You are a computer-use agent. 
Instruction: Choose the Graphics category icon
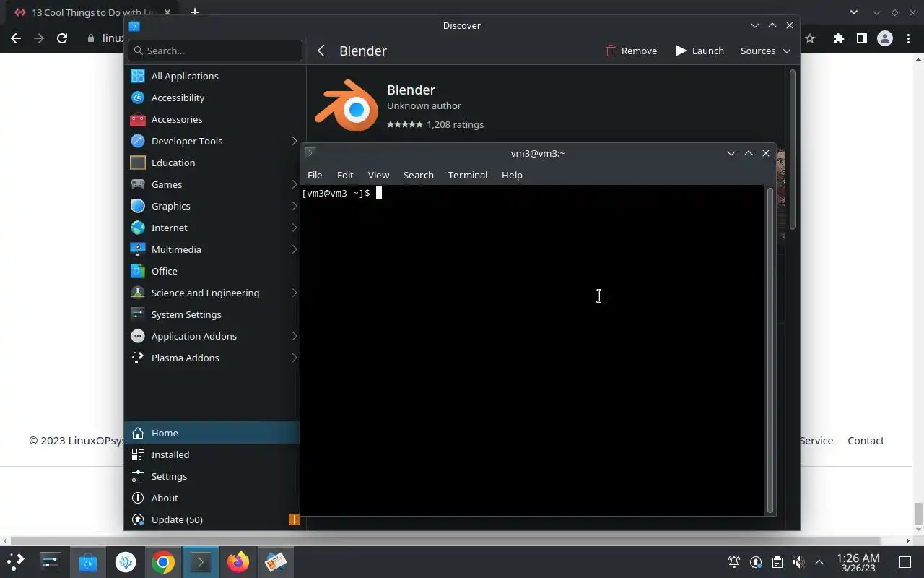138,206
